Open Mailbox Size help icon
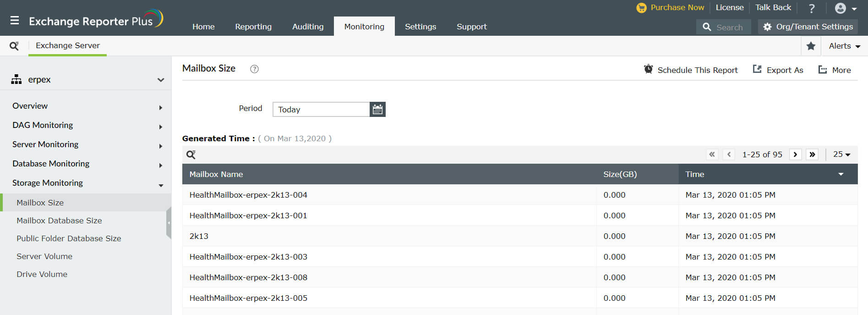Image resolution: width=868 pixels, height=315 pixels. click(x=254, y=69)
